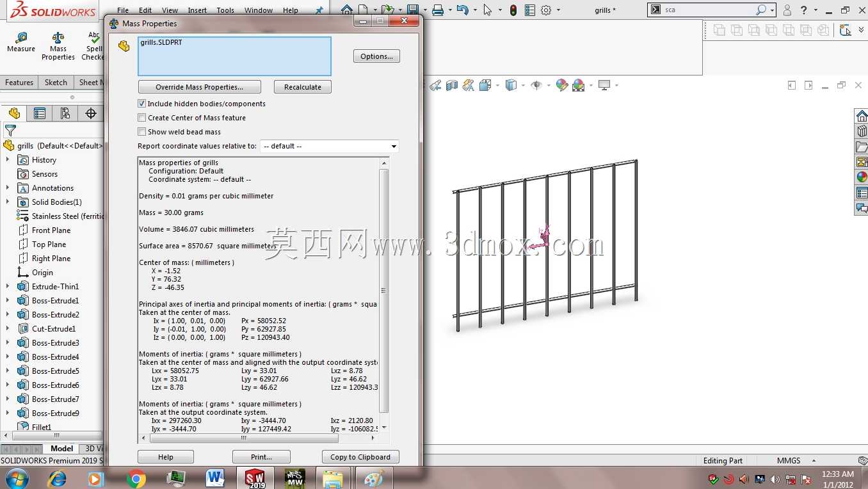
Task: Click the Hide/Show Items eye icon
Action: [x=536, y=85]
